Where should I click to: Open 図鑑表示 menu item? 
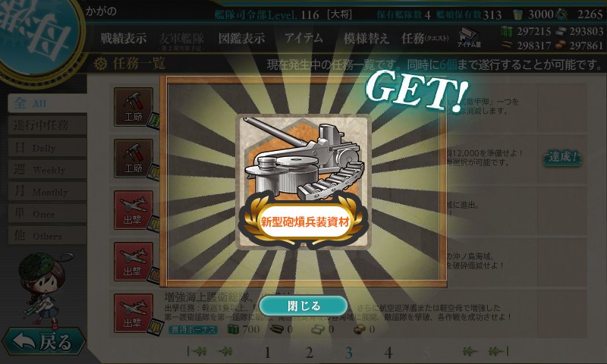point(241,38)
